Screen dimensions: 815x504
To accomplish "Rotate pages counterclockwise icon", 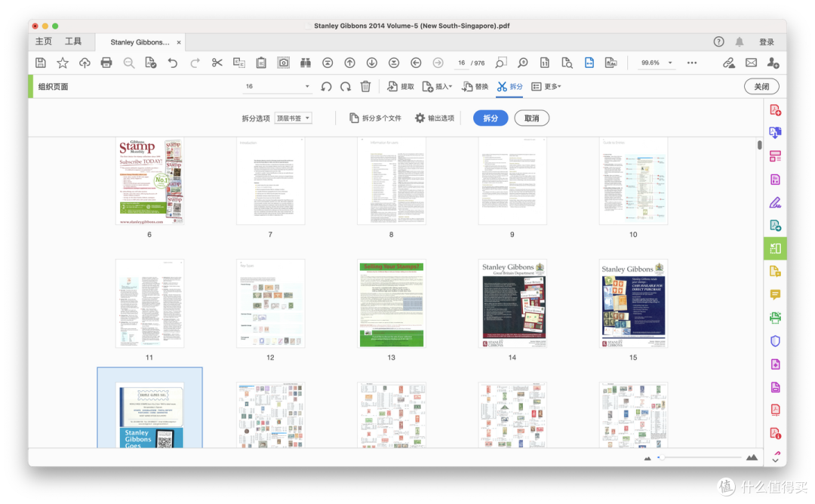I will [326, 87].
